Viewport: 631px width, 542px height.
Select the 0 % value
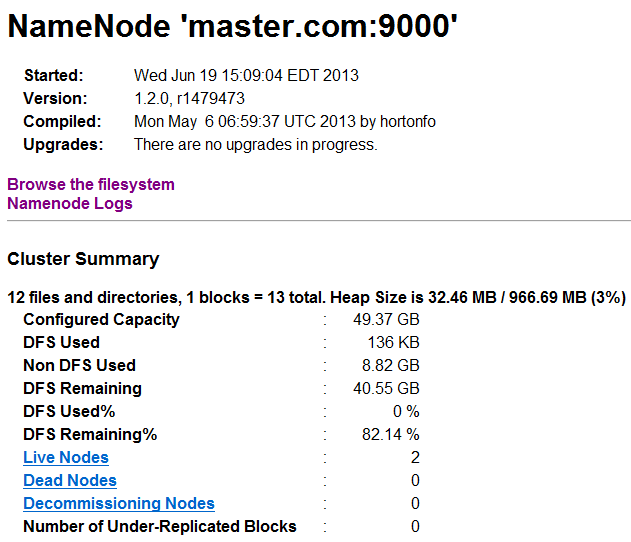point(406,411)
